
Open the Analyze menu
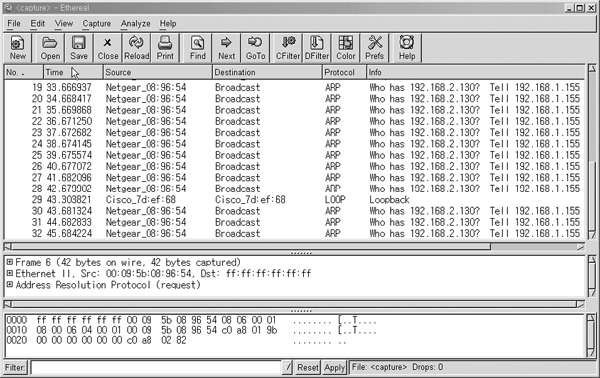click(x=135, y=24)
